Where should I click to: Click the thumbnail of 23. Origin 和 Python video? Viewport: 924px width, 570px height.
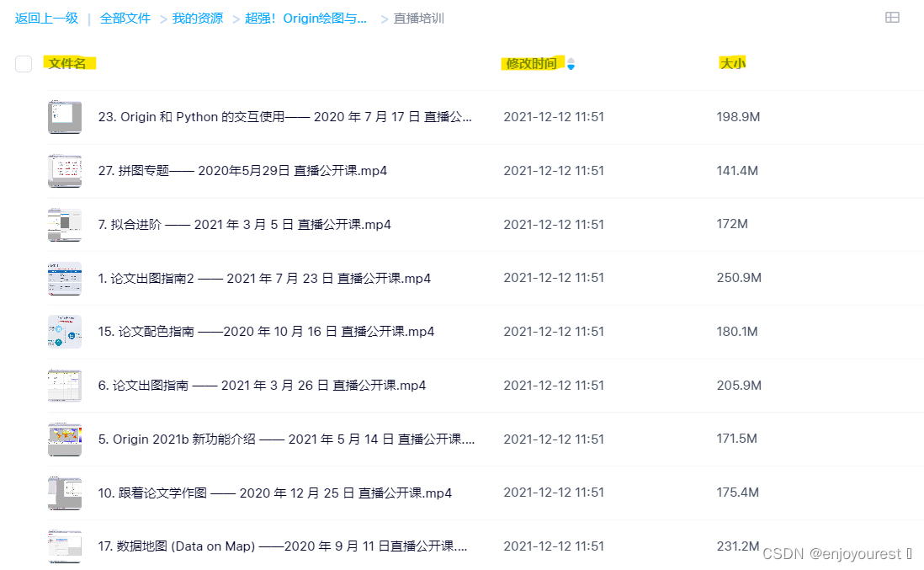[x=65, y=116]
